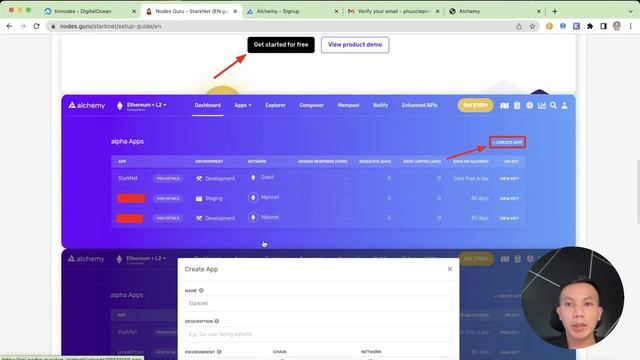
Task: Reload the page with the refresh icon
Action: tap(36, 26)
